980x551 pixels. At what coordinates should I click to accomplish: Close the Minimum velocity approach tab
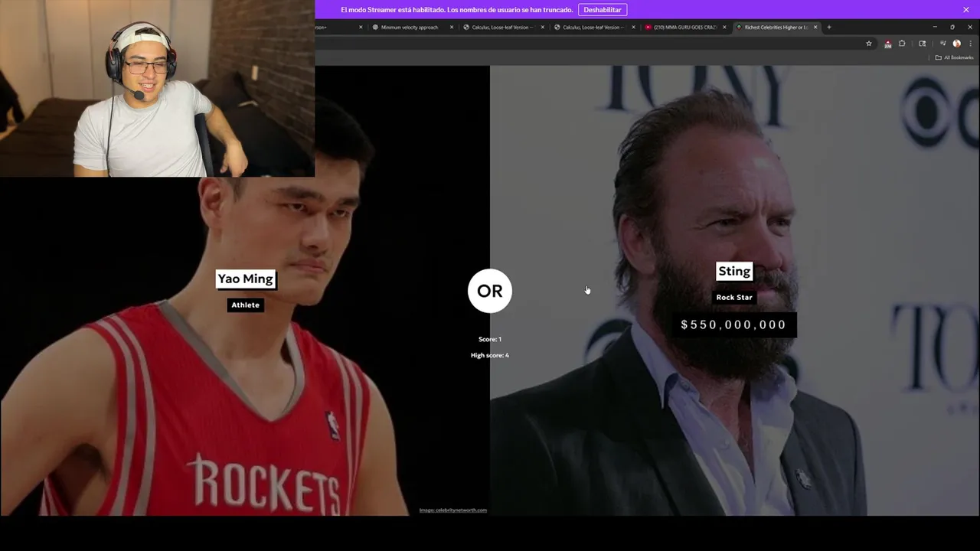tap(452, 27)
